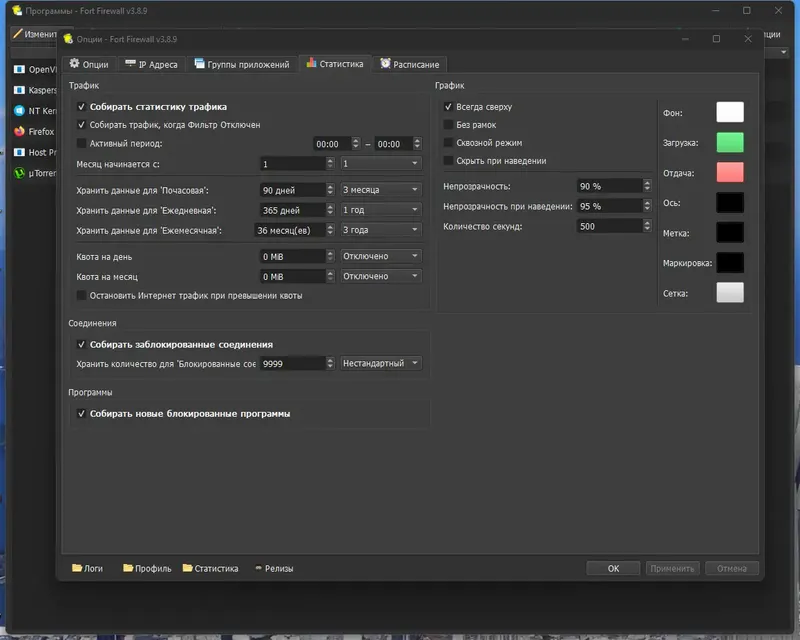Image resolution: width=800 pixels, height=640 pixels.
Task: Click the Группы приложений tab icon
Action: click(x=200, y=64)
